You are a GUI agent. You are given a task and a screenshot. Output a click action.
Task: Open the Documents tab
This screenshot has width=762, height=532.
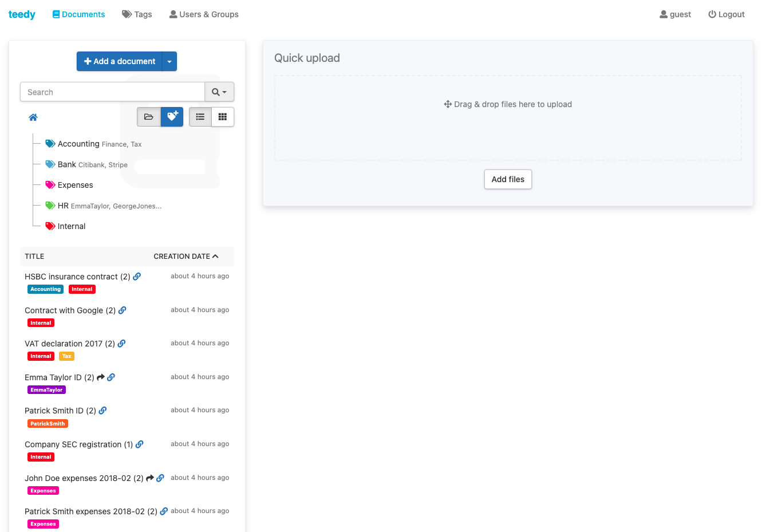(x=78, y=14)
